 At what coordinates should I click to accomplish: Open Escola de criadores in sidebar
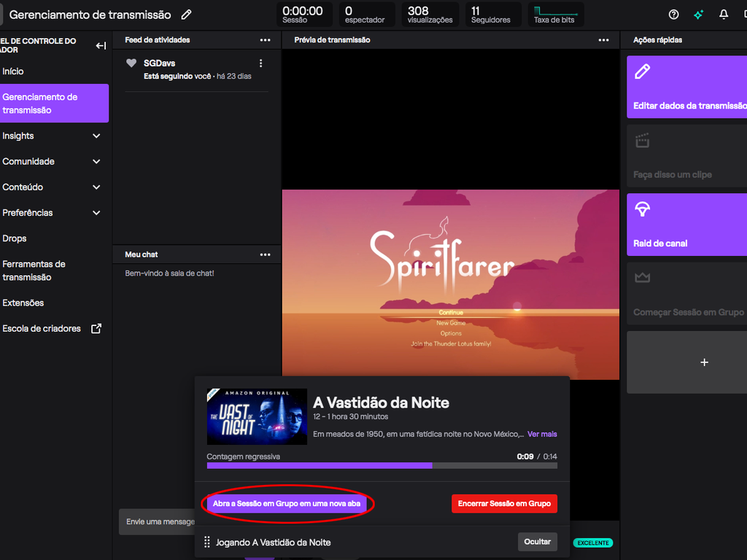click(42, 329)
